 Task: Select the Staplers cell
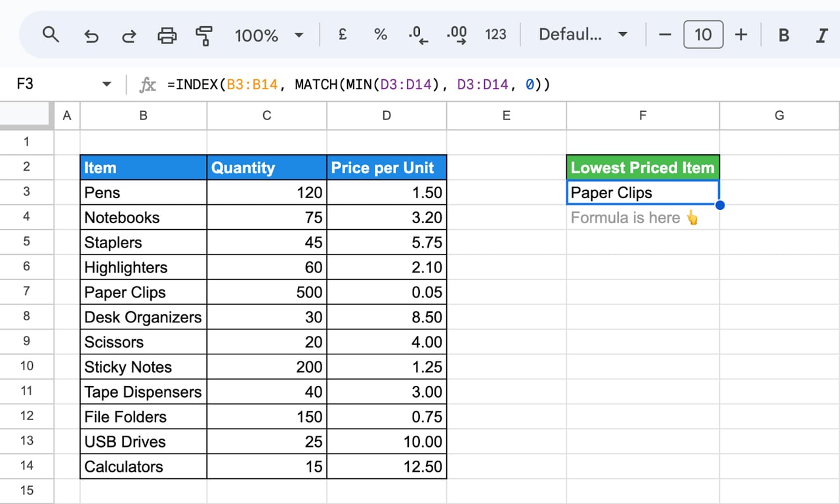[x=143, y=242]
